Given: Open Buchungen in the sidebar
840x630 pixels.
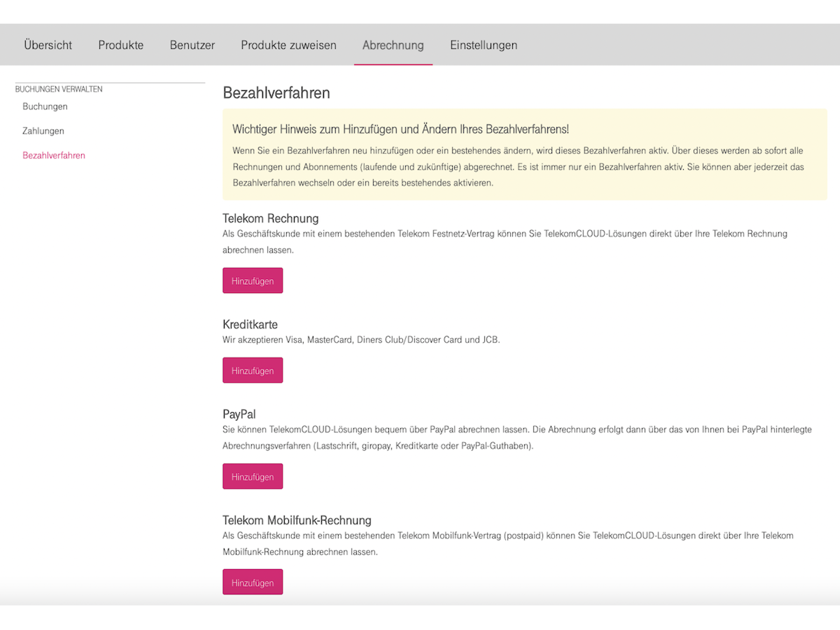Looking at the screenshot, I should click(x=45, y=106).
